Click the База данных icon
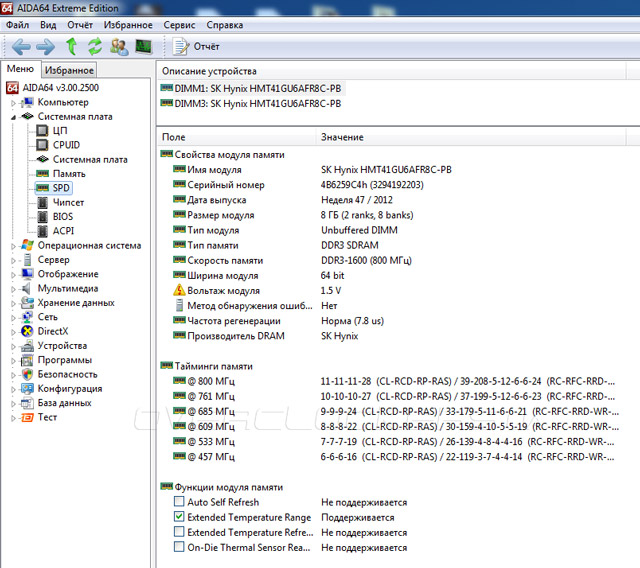The width and height of the screenshot is (640, 568). click(x=27, y=403)
